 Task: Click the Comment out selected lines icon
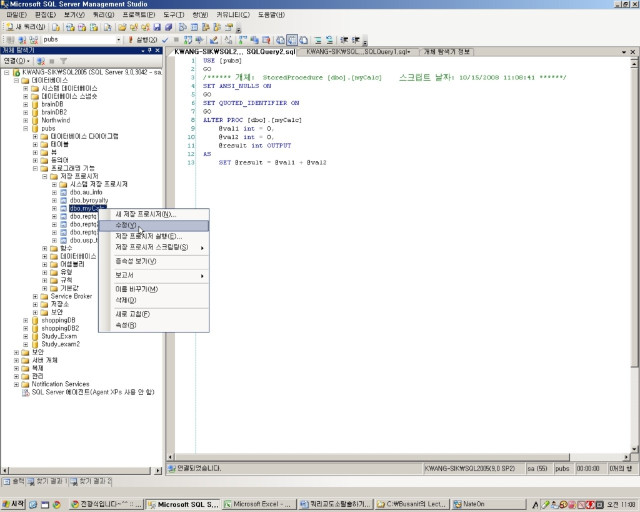[318, 40]
